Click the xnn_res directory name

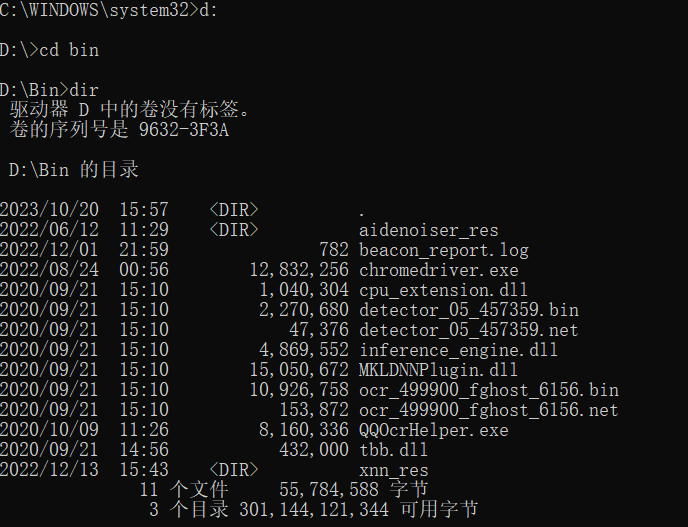(x=394, y=470)
